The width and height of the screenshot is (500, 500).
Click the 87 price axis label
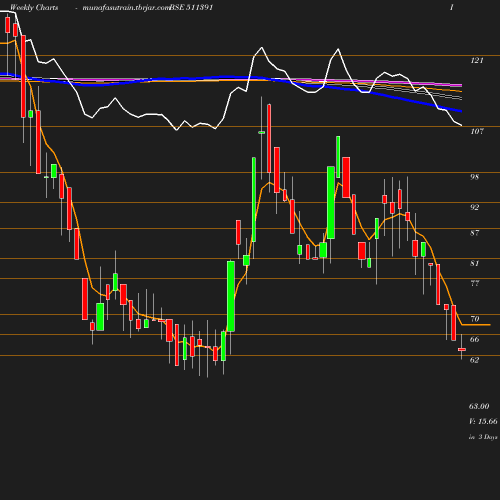[x=475, y=233]
